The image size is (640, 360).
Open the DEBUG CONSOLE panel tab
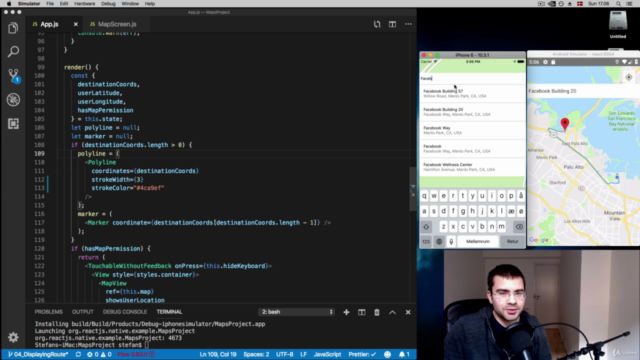tap(124, 312)
